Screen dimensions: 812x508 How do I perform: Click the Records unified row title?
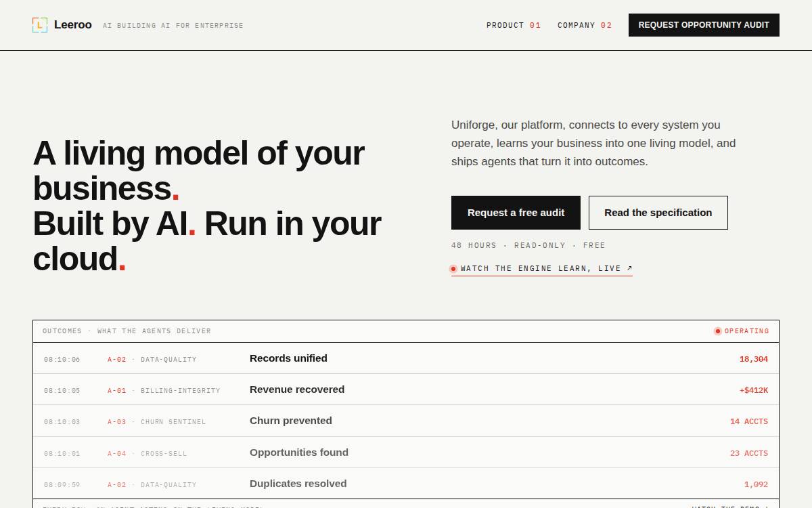click(x=288, y=358)
